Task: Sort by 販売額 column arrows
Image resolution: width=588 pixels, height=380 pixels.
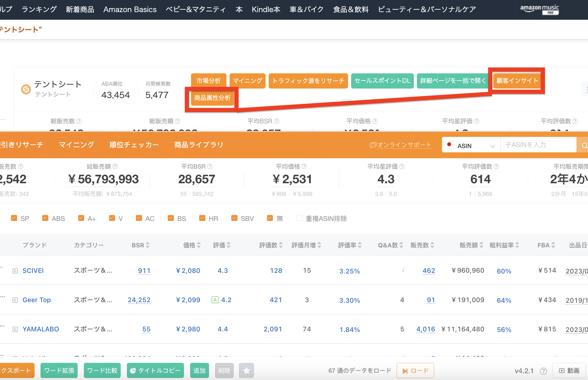Action: pyautogui.click(x=481, y=245)
